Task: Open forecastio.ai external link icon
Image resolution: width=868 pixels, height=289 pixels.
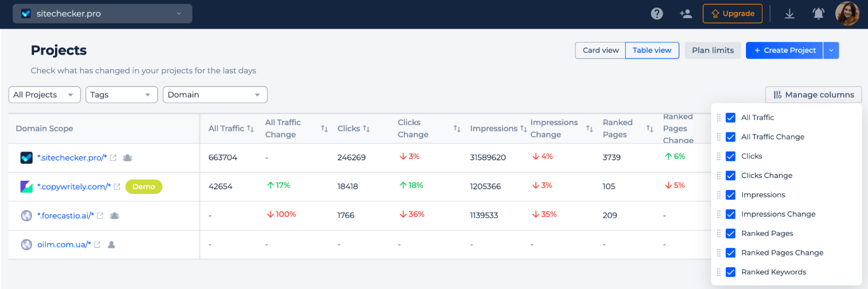Action: (x=100, y=216)
